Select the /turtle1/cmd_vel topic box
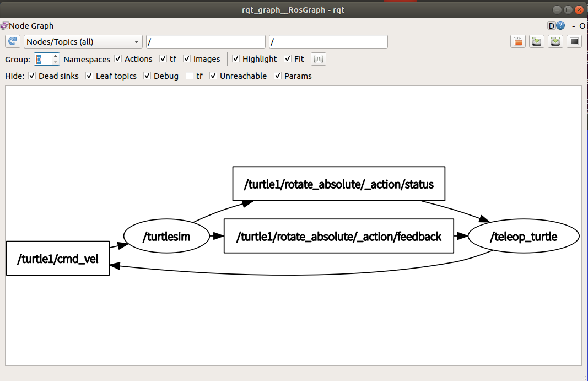Viewport: 588px width, 381px height. point(58,258)
